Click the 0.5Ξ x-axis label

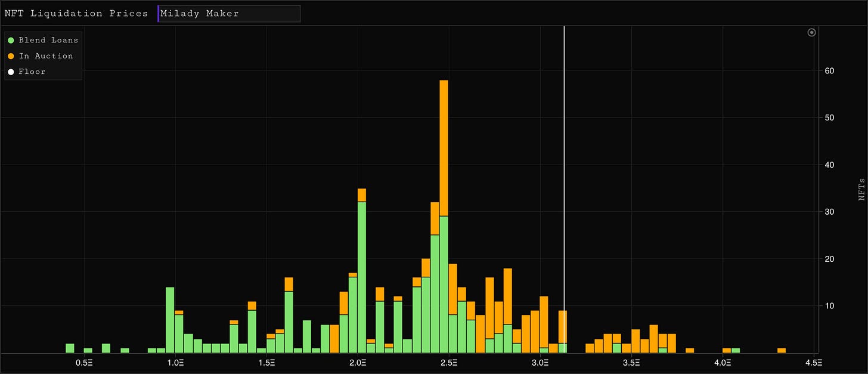coord(84,363)
